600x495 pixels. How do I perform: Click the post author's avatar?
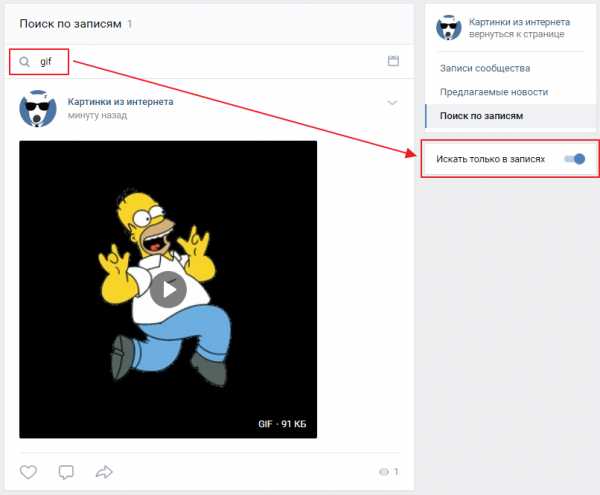coord(38,109)
